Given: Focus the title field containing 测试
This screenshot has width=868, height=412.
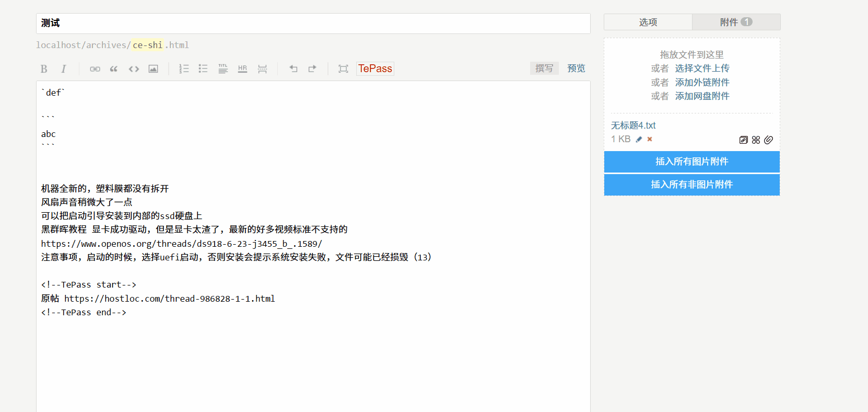Looking at the screenshot, I should (313, 24).
